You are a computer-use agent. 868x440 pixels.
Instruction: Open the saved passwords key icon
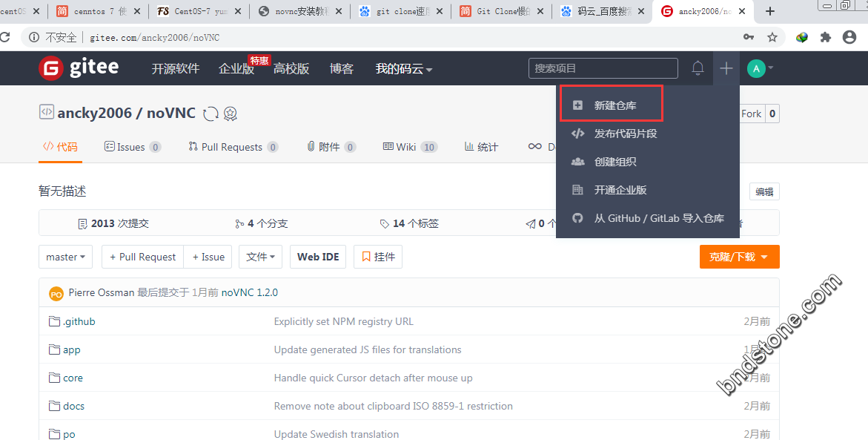(749, 37)
